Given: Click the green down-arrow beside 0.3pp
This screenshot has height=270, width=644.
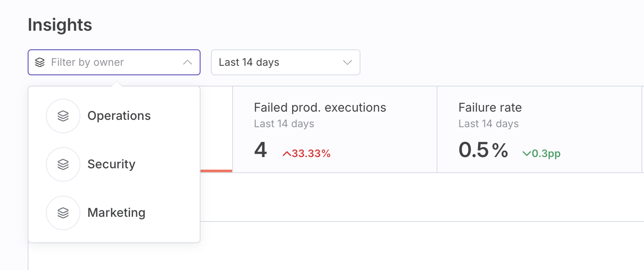Looking at the screenshot, I should pos(526,154).
